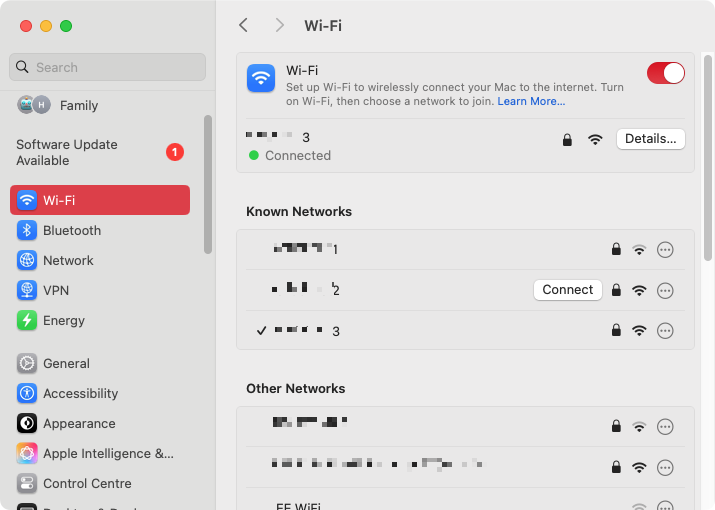Open the Bluetooth settings pane
Screen dimensions: 715x510
(100, 230)
